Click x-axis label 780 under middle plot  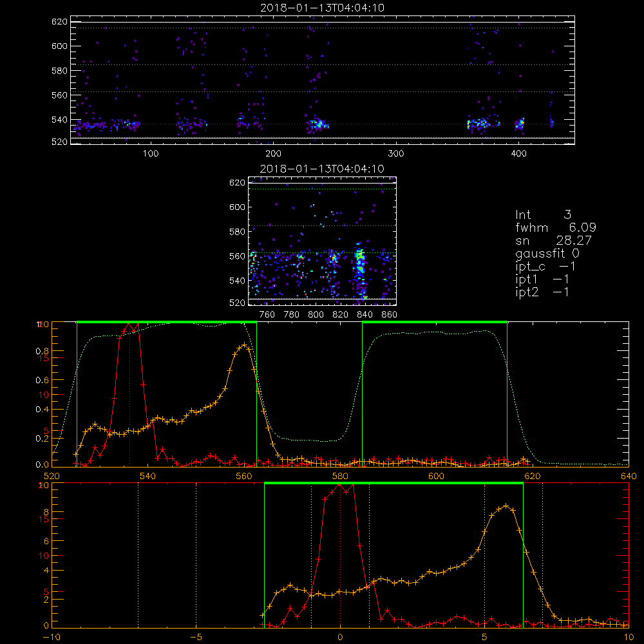pos(292,315)
